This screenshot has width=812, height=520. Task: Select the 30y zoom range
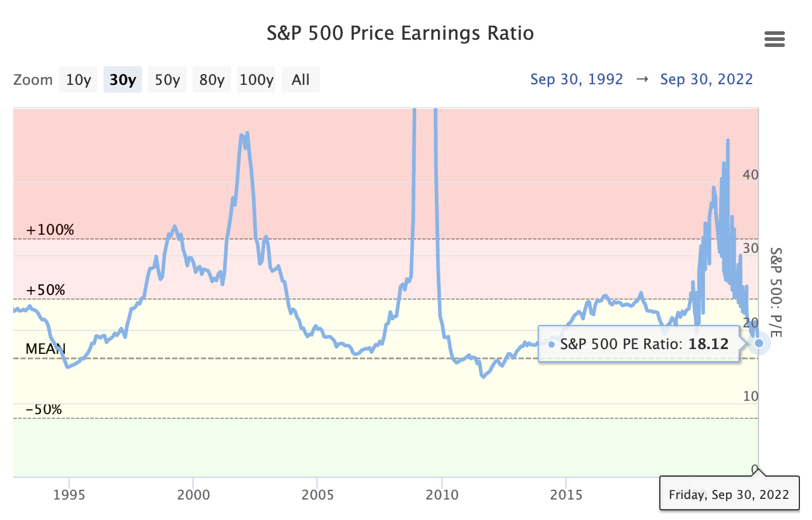[x=123, y=79]
